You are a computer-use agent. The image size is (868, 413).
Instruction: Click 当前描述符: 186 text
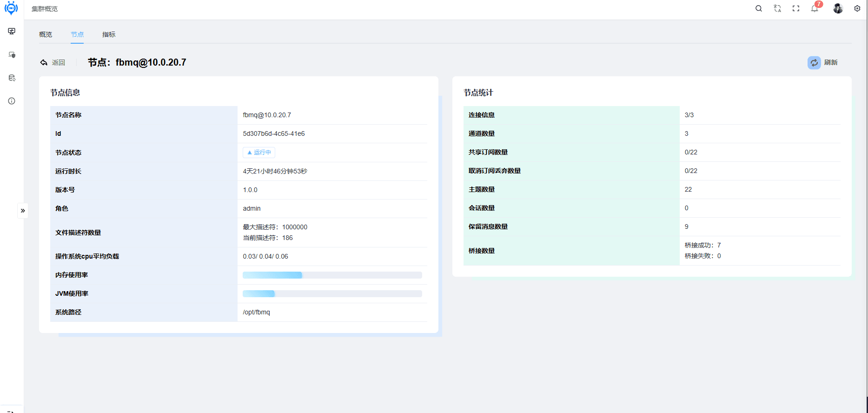tap(268, 238)
